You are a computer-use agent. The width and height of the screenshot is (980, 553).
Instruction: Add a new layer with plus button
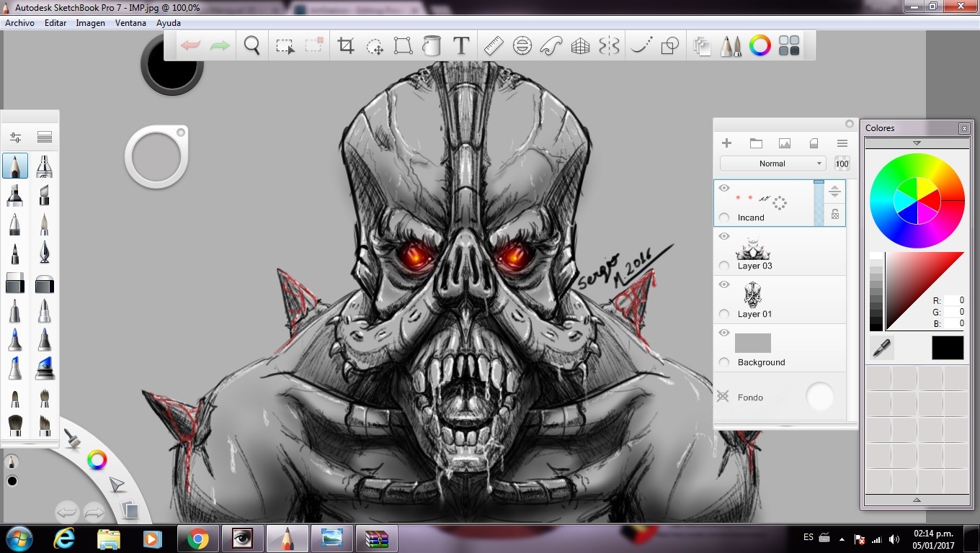tap(726, 143)
